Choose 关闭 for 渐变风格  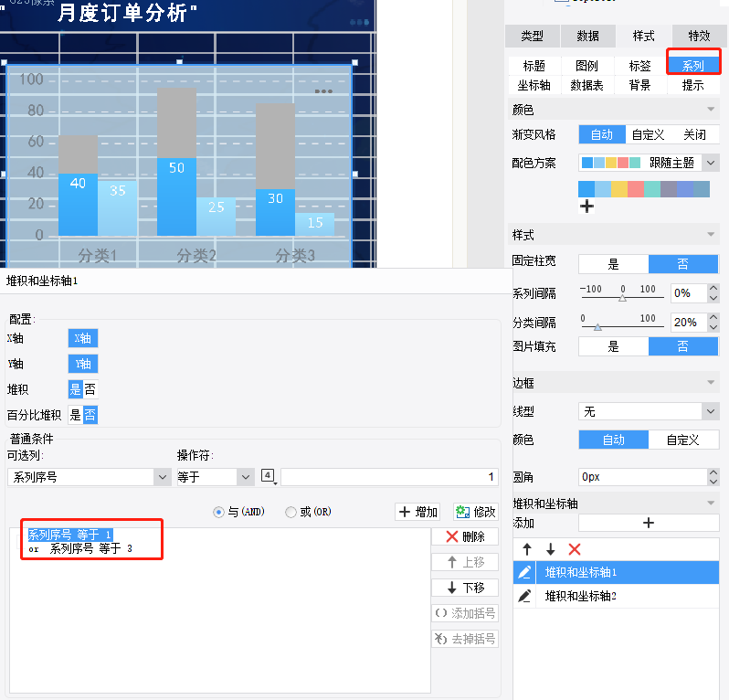coord(694,134)
